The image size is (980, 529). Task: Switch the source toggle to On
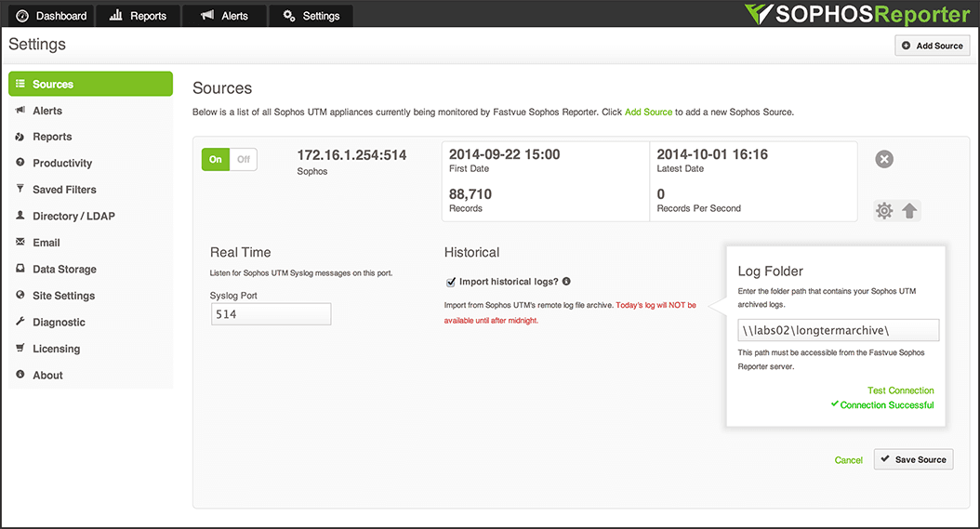pyautogui.click(x=216, y=160)
